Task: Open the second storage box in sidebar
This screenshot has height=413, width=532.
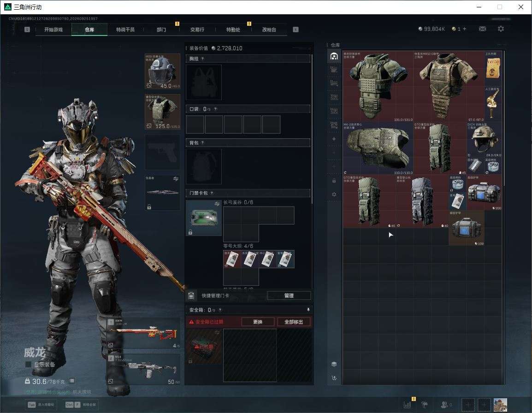Action: point(334,70)
